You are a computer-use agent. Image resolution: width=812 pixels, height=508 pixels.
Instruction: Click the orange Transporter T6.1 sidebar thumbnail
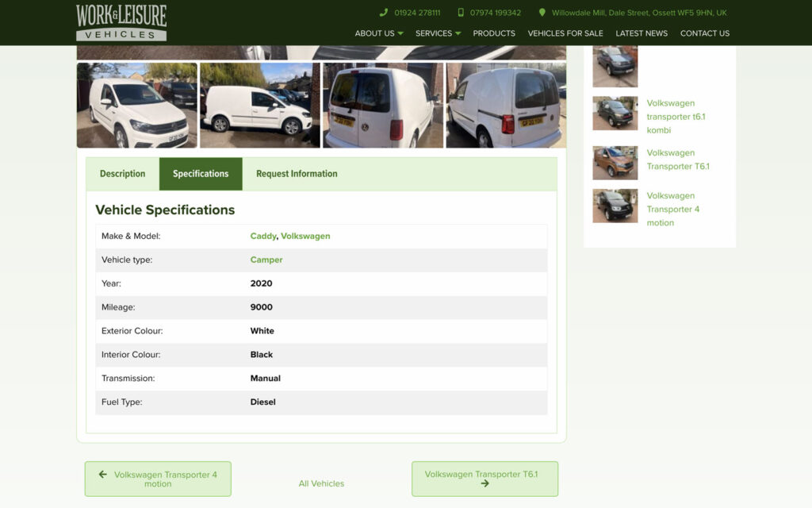[615, 163]
